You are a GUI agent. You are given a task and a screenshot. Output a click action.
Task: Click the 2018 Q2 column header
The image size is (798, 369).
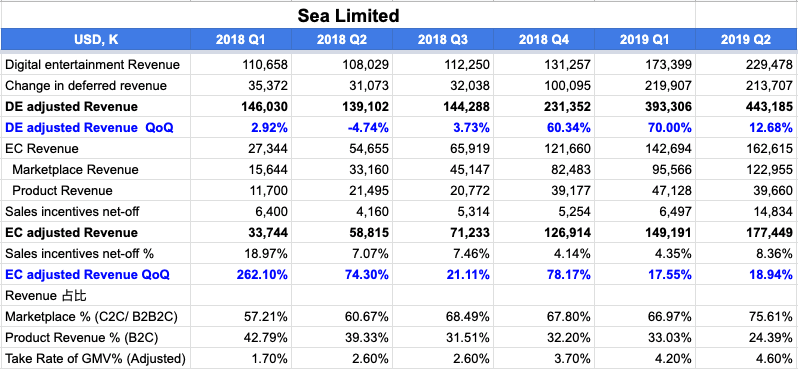pos(342,39)
